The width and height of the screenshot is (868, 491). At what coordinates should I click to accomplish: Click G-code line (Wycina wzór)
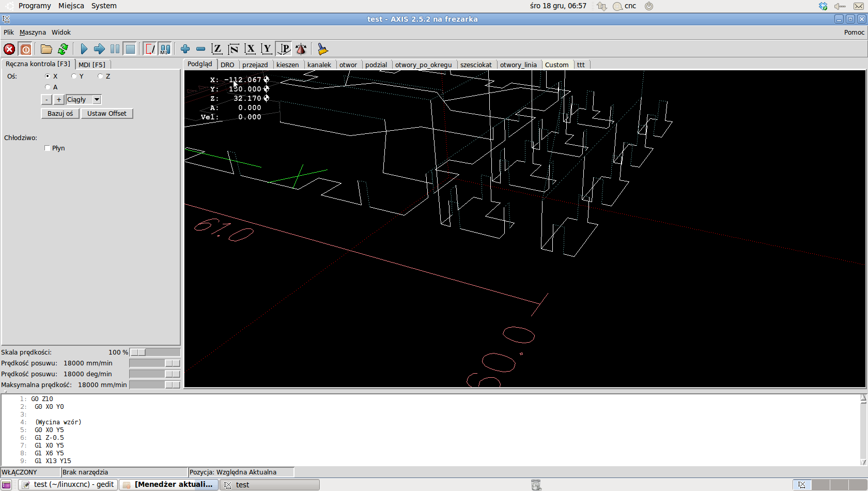click(x=58, y=422)
